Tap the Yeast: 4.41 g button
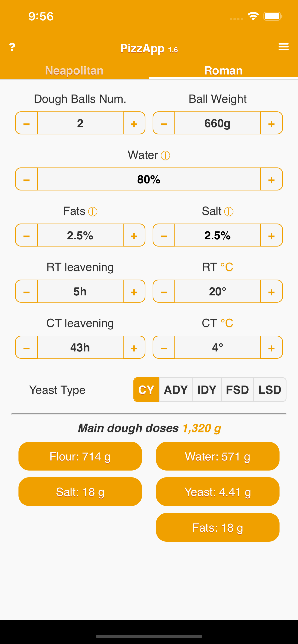Viewport: 298px width, 644px height. tap(218, 492)
